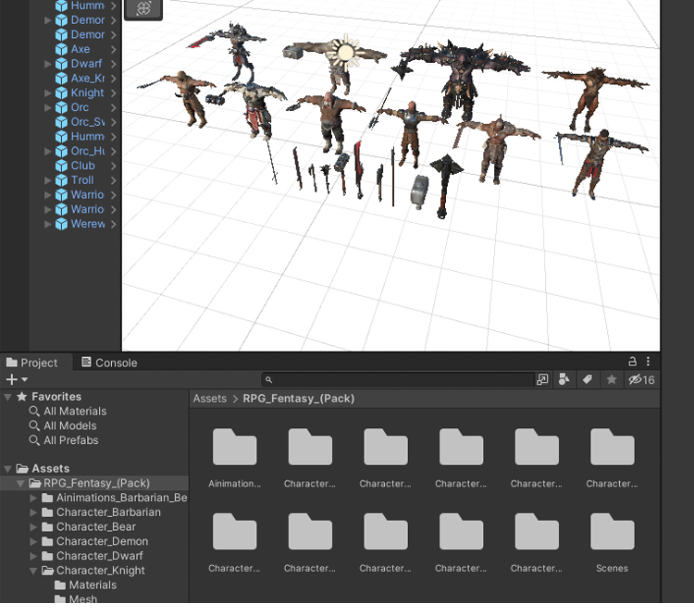This screenshot has width=694, height=616.
Task: Expand the Character_Bear folder tree arrow
Action: 34,527
